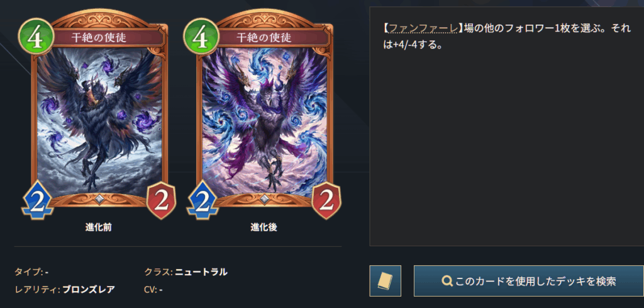Search decks using このカードを使用したデッキを検索

528,281
